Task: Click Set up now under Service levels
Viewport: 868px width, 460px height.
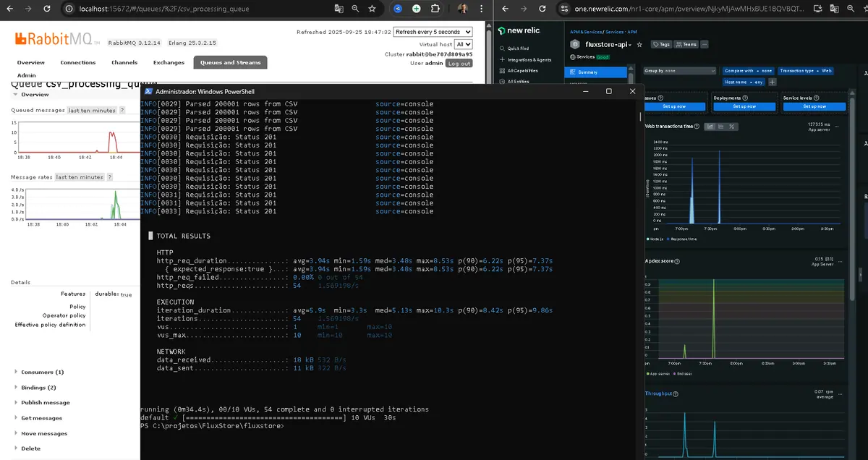Action: click(814, 106)
